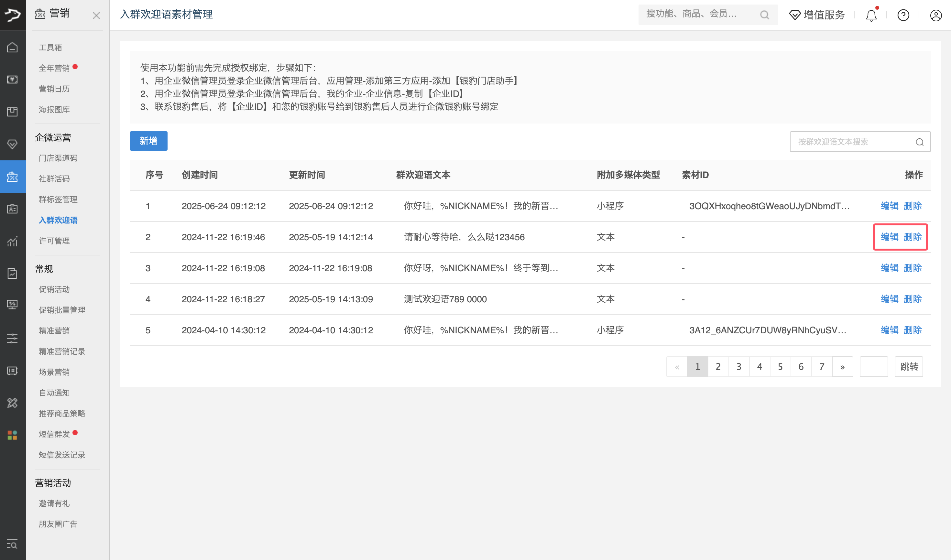Open 社群活码 menu item
The image size is (951, 560).
click(x=54, y=179)
